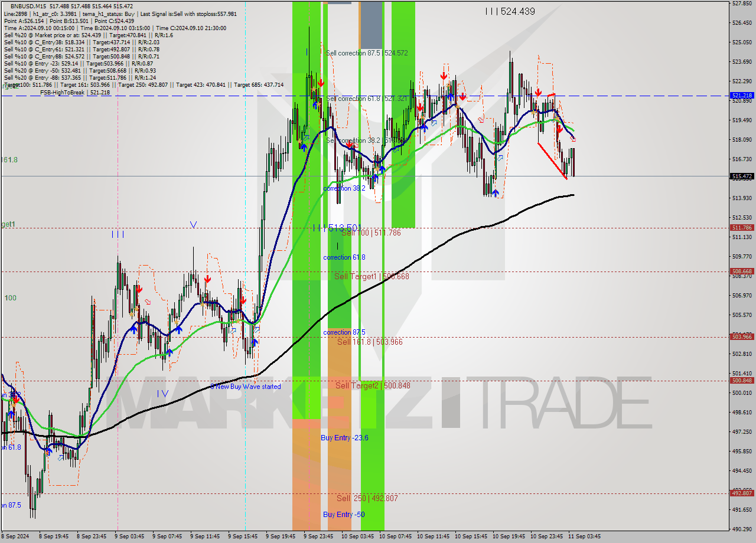
Task: Click the red 492.807 price tag
Action: click(742, 493)
